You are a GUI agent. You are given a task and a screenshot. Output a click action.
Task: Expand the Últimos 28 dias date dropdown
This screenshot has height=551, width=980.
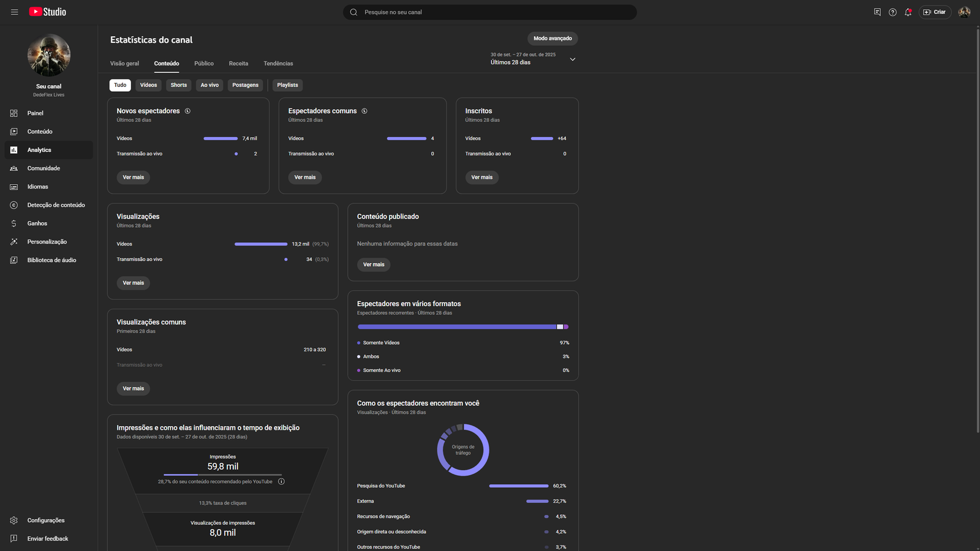572,59
